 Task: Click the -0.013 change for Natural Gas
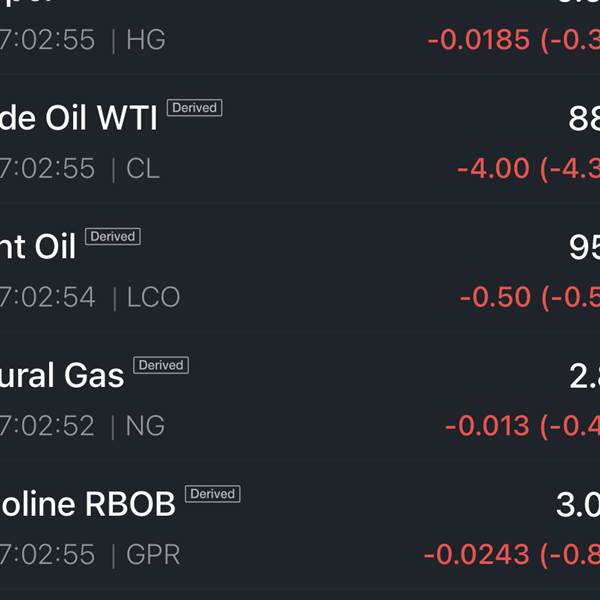coord(487,426)
